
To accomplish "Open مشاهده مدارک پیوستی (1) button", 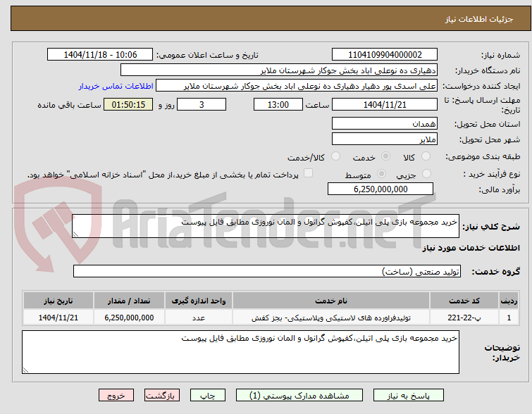I will pos(299,396).
